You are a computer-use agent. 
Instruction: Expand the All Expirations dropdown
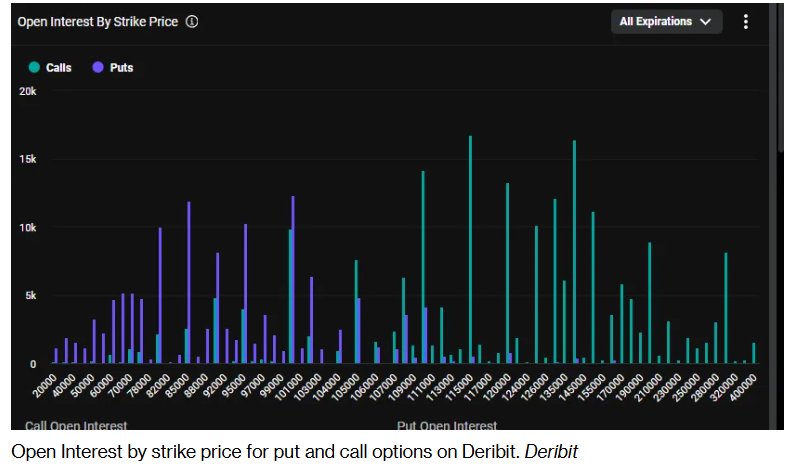click(x=666, y=22)
